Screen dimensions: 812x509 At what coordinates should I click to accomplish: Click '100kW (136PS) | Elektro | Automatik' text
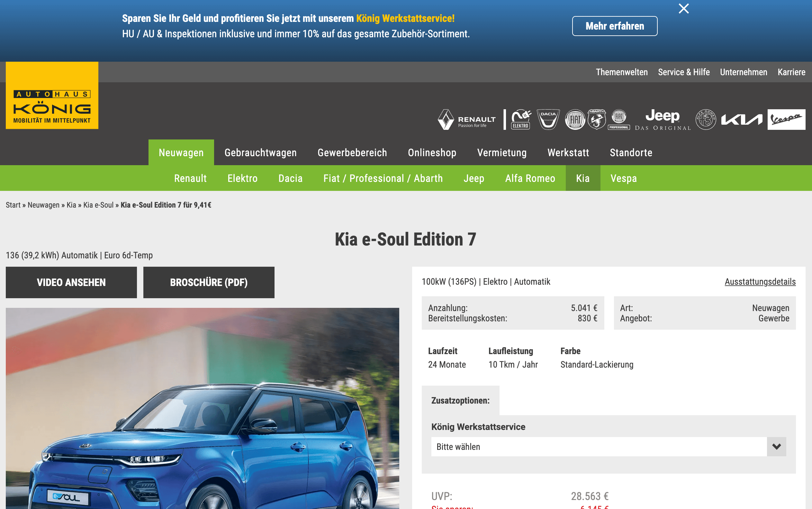pyautogui.click(x=486, y=281)
